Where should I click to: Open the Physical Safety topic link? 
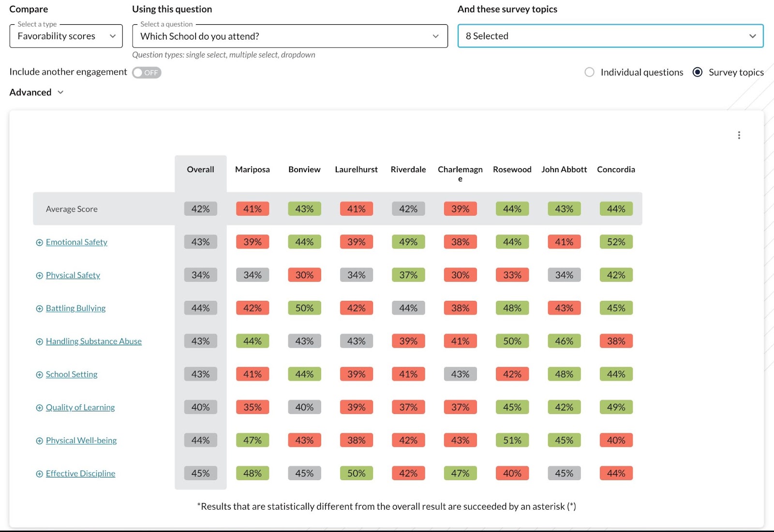(x=73, y=275)
